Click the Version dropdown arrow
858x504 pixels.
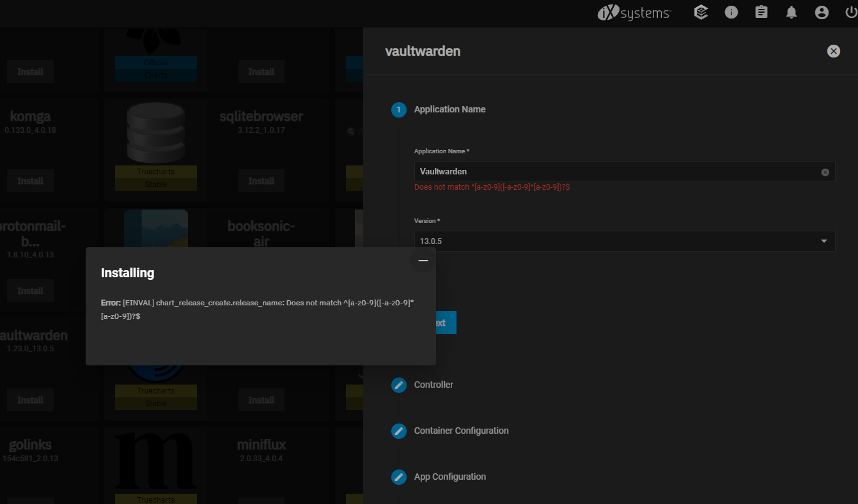[x=824, y=241]
